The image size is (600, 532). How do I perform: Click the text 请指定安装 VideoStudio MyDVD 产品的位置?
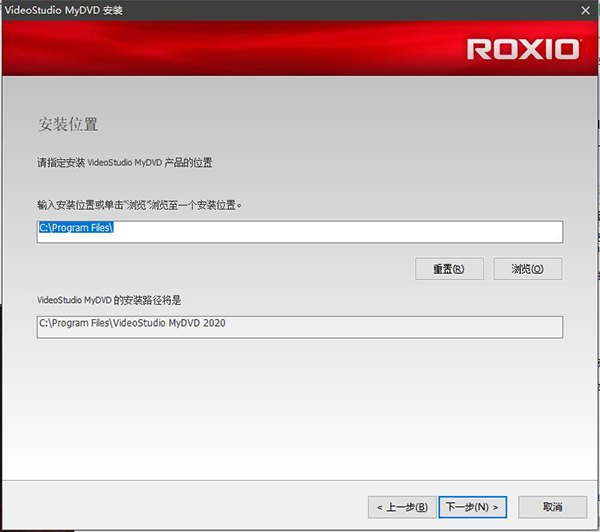pyautogui.click(x=124, y=163)
